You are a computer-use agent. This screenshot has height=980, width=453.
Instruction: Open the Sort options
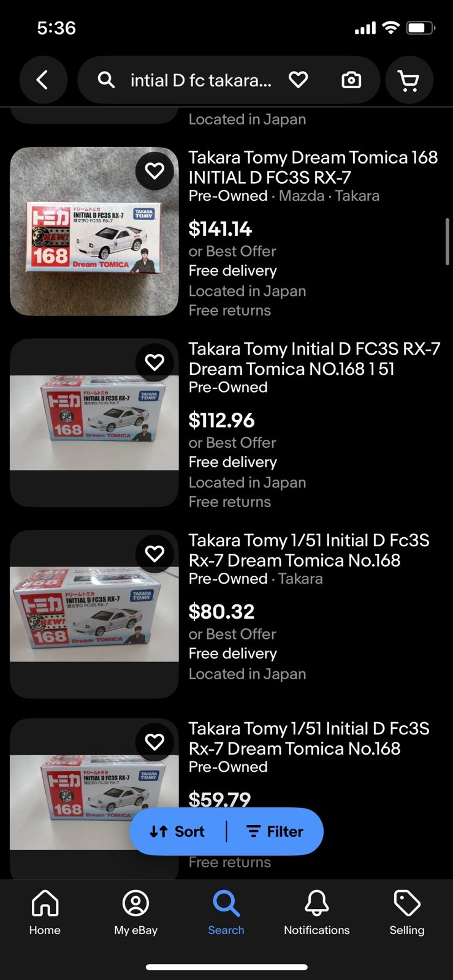pyautogui.click(x=178, y=831)
